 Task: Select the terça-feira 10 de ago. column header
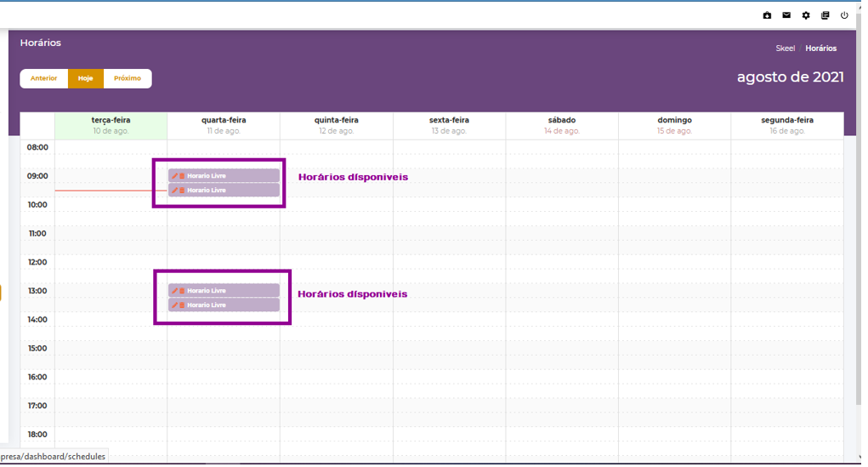pos(111,125)
